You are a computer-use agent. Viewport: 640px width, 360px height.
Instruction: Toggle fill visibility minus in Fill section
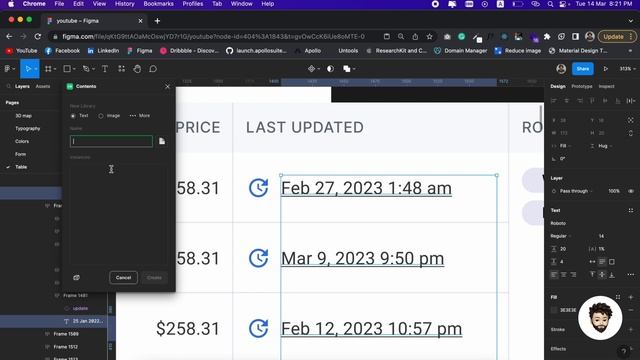tap(631, 310)
